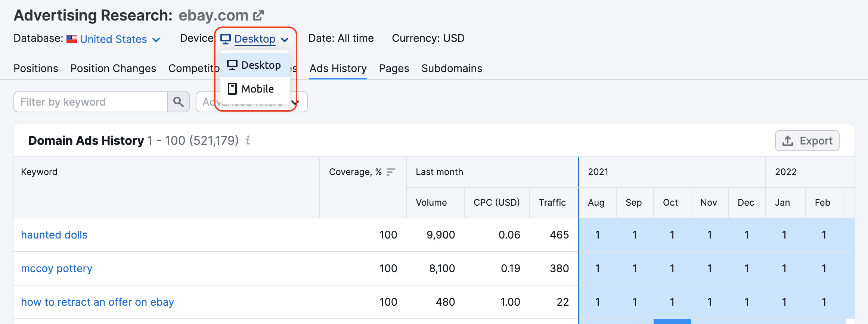Choose Desktop option in device menu
868x324 pixels.
coord(255,65)
